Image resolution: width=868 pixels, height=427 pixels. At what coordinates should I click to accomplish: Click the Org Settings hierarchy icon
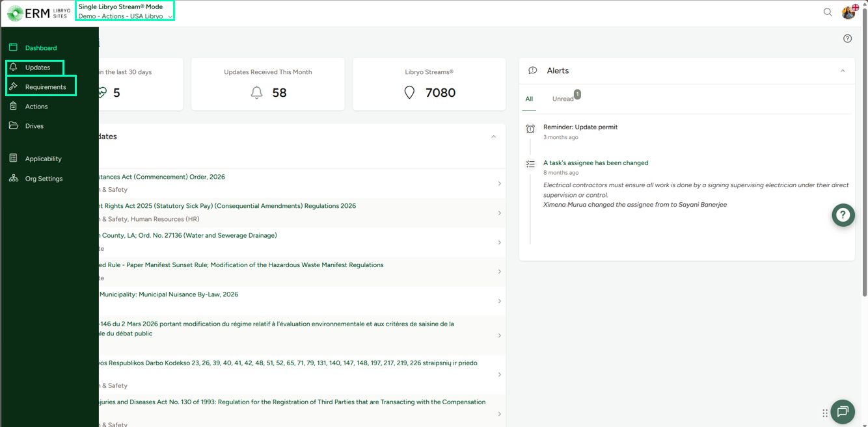pyautogui.click(x=13, y=178)
